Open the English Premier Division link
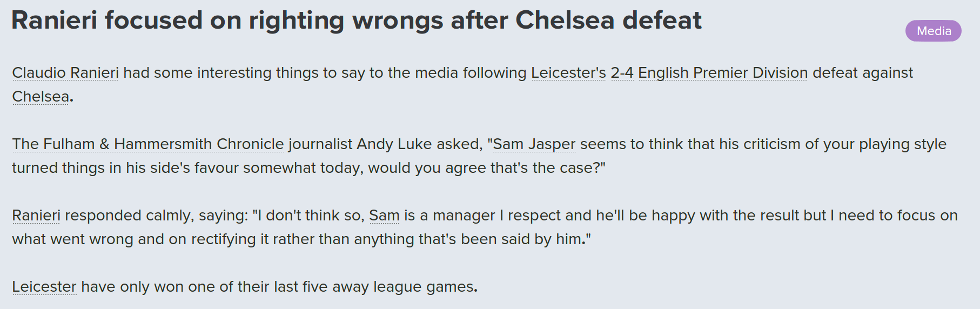 point(723,73)
